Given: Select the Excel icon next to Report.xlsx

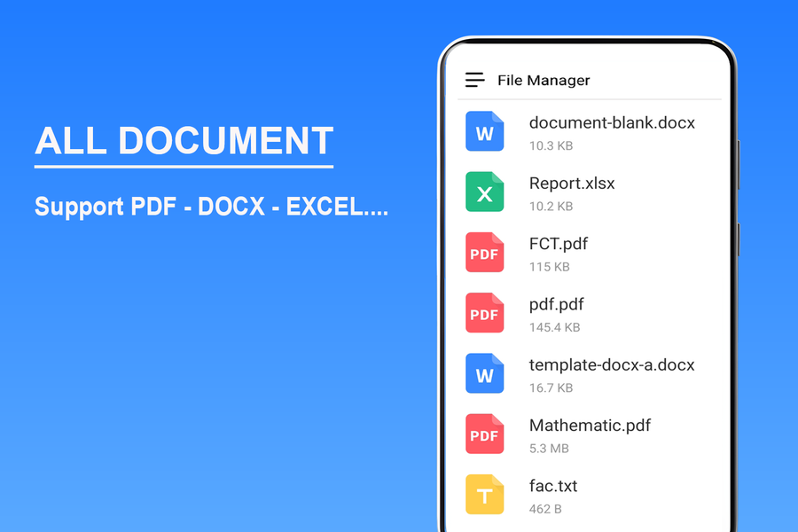Looking at the screenshot, I should click(x=484, y=192).
